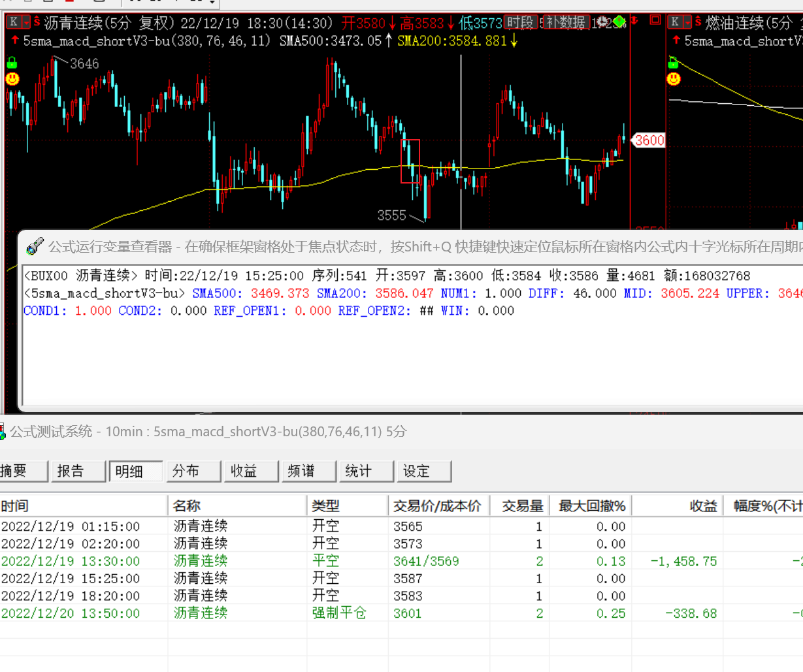
Task: Click the gear icon in the chart header
Action: [602, 22]
